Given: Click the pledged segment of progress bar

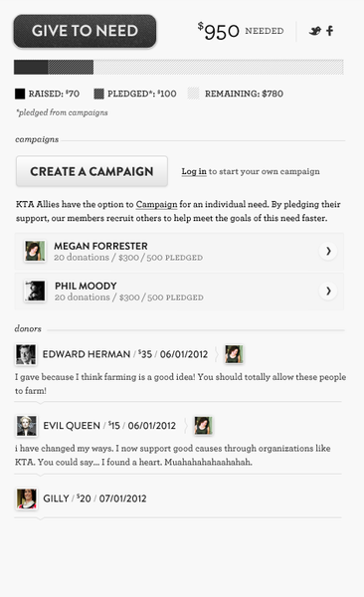Looking at the screenshot, I should click(x=71, y=67).
